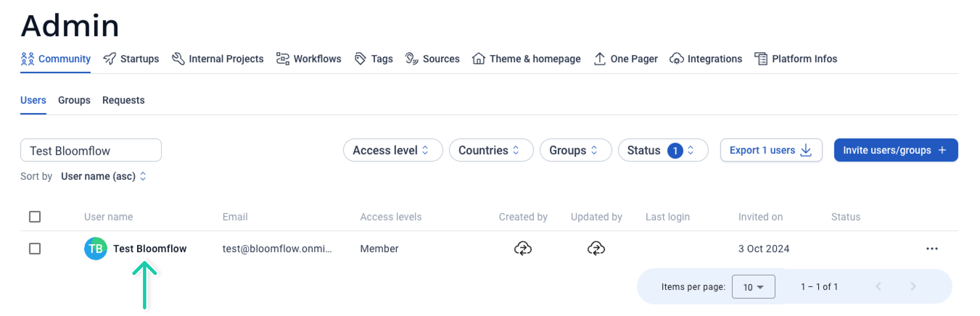Click the Sources ear icon
The width and height of the screenshot is (980, 316).
(x=411, y=59)
